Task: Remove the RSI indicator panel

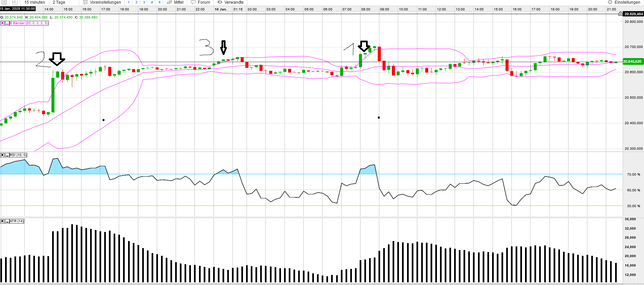Action: pyautogui.click(x=2, y=155)
